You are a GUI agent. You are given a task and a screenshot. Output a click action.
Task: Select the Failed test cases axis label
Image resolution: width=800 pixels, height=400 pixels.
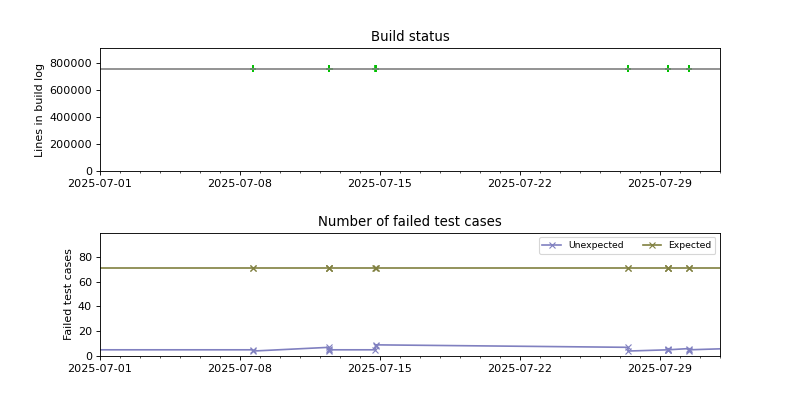pos(69,294)
